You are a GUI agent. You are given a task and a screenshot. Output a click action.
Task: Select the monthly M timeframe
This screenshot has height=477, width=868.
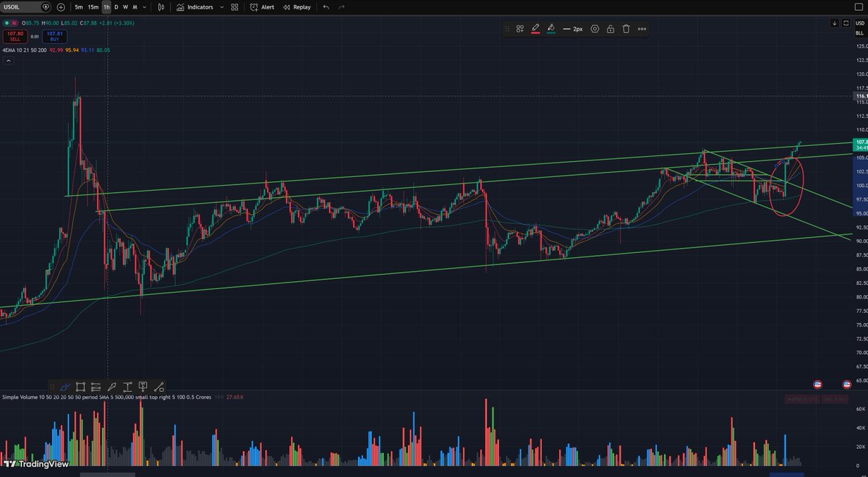tap(135, 7)
